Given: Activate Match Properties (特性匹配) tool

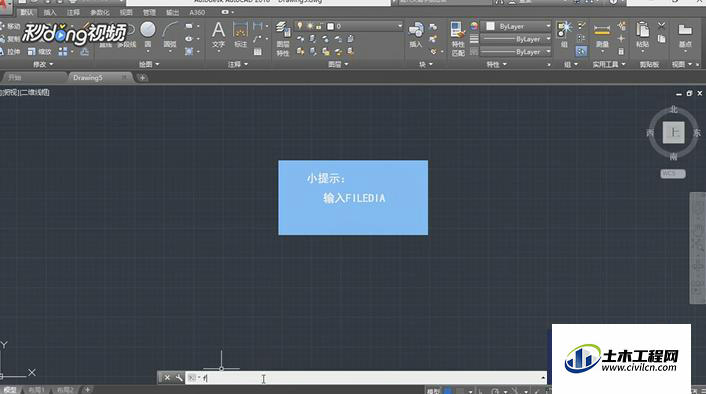Looking at the screenshot, I should [x=457, y=39].
